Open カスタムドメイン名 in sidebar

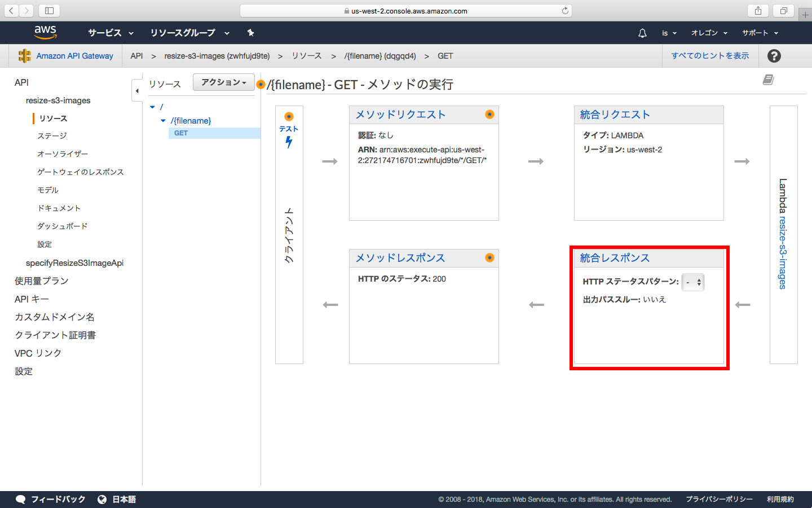(55, 317)
